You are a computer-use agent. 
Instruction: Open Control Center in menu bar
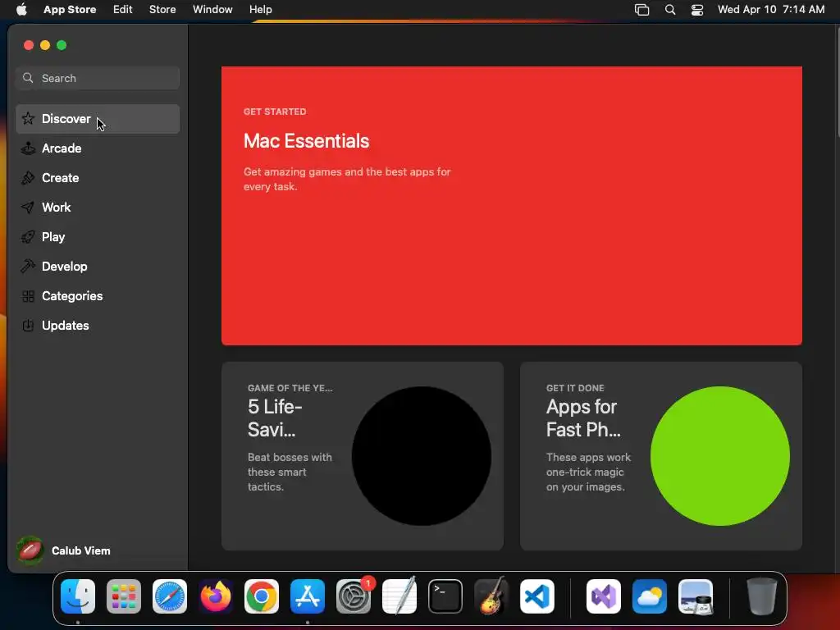pos(697,10)
